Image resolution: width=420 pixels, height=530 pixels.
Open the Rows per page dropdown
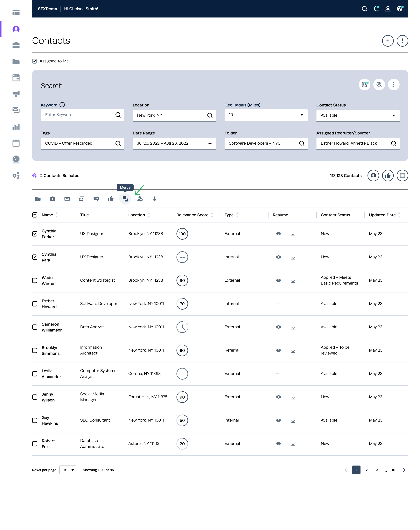coord(68,470)
